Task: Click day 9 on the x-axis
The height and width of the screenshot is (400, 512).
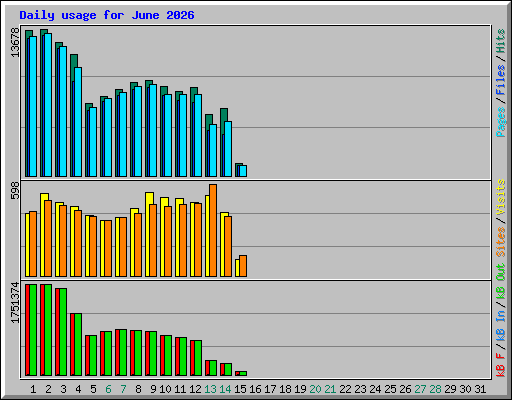Action: [x=153, y=389]
